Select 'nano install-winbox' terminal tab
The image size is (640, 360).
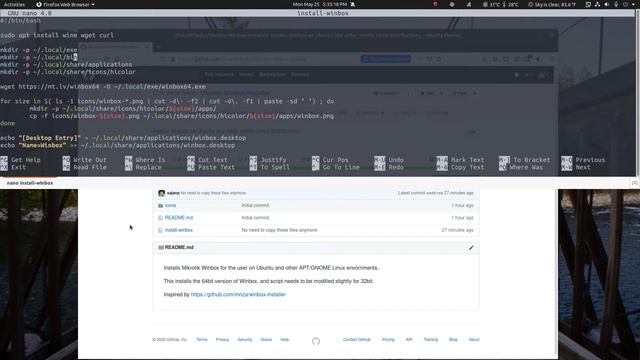click(30, 183)
